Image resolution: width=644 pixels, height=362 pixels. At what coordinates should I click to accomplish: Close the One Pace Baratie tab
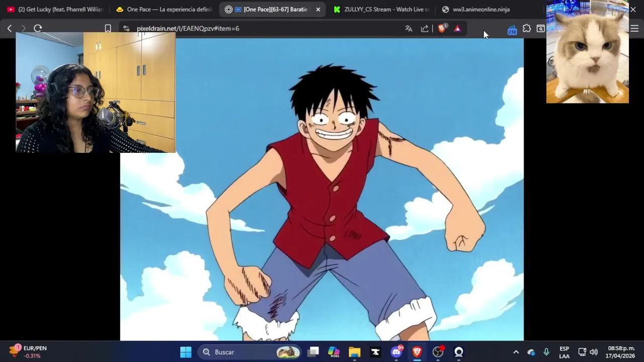click(318, 10)
